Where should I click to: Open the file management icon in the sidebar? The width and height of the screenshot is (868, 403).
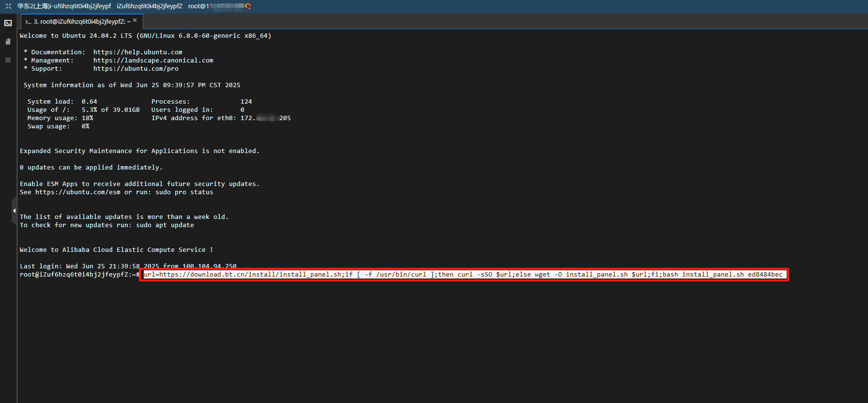coord(8,41)
